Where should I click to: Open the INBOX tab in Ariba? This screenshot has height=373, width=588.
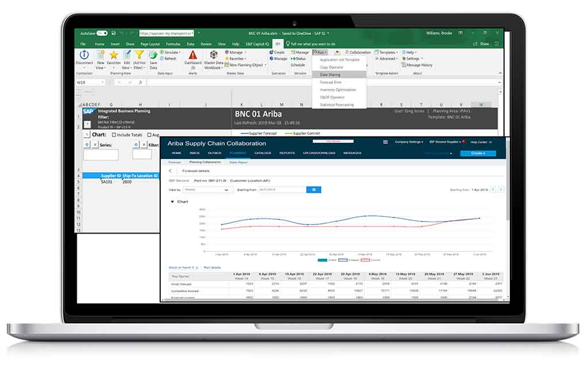click(x=195, y=153)
